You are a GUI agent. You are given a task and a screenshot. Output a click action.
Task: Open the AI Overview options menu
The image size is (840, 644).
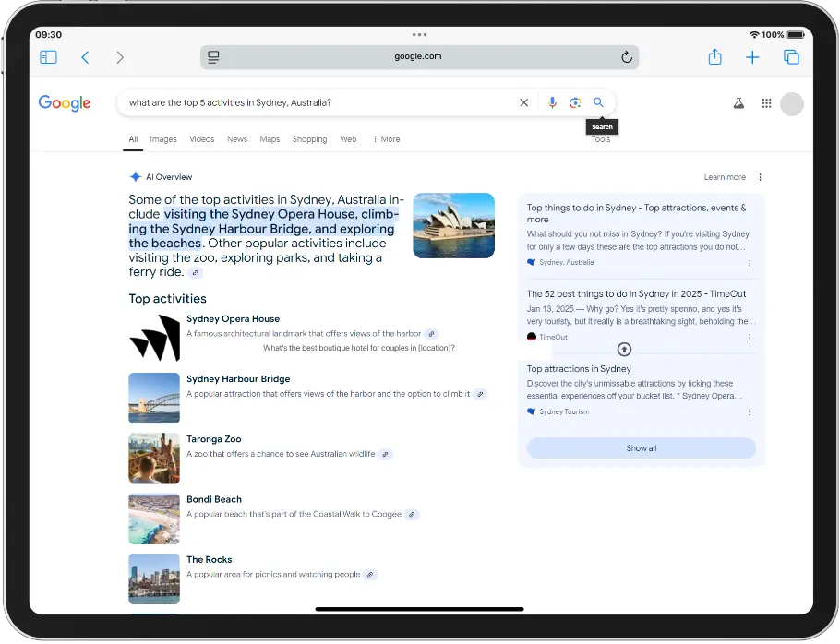coord(761,177)
